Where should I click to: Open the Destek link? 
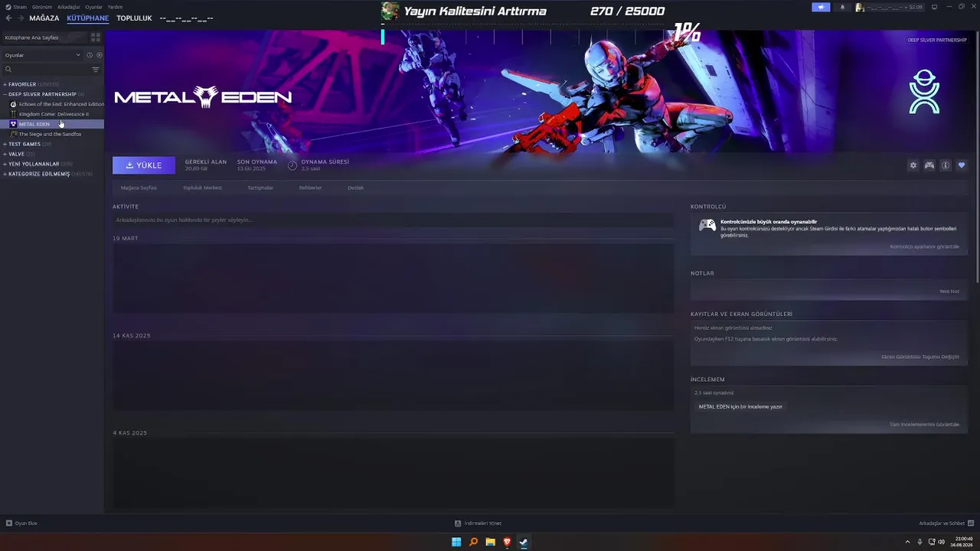[355, 187]
